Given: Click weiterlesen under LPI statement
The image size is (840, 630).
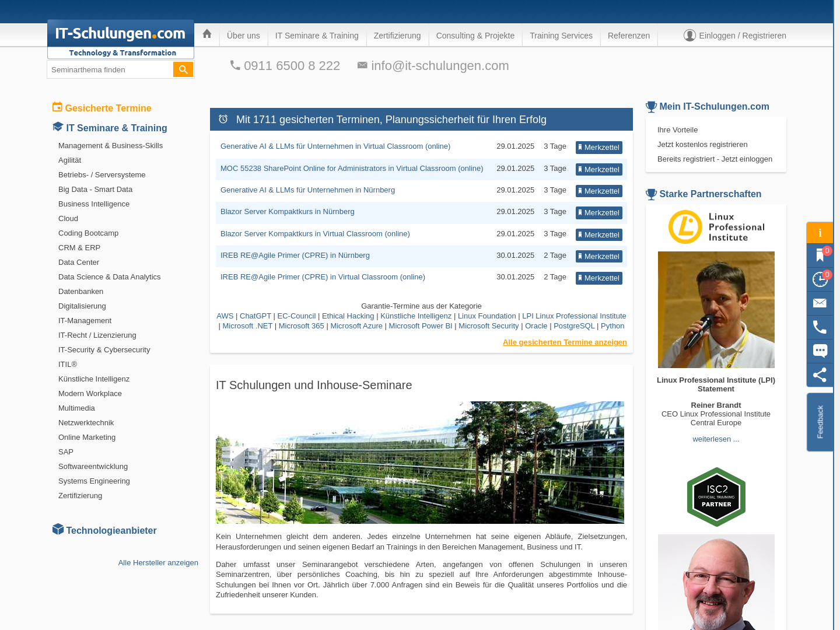Looking at the screenshot, I should tap(716, 439).
